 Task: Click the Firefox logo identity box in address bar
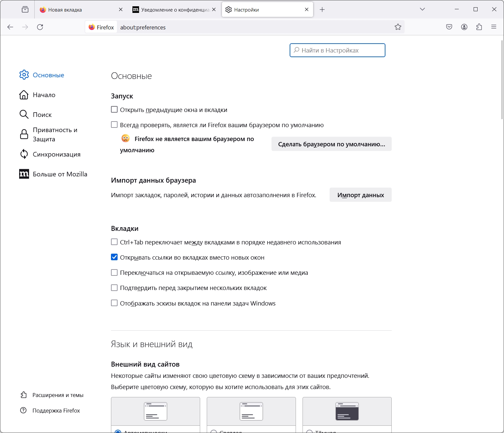[101, 27]
